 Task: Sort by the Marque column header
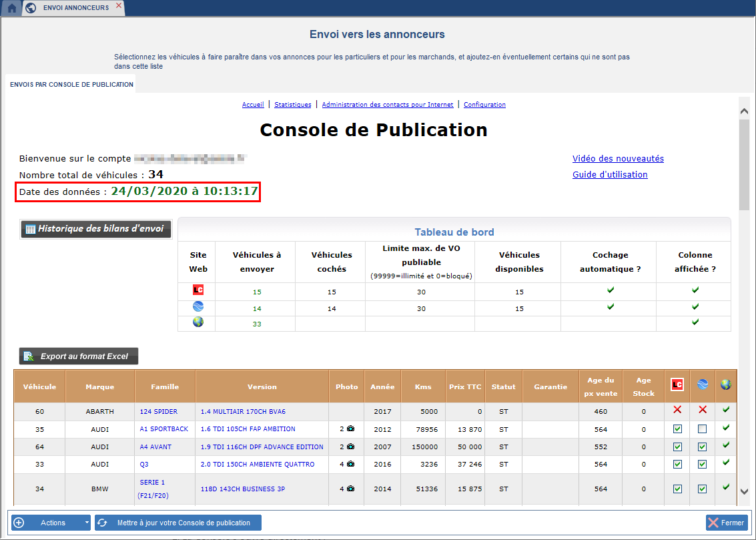click(100, 386)
